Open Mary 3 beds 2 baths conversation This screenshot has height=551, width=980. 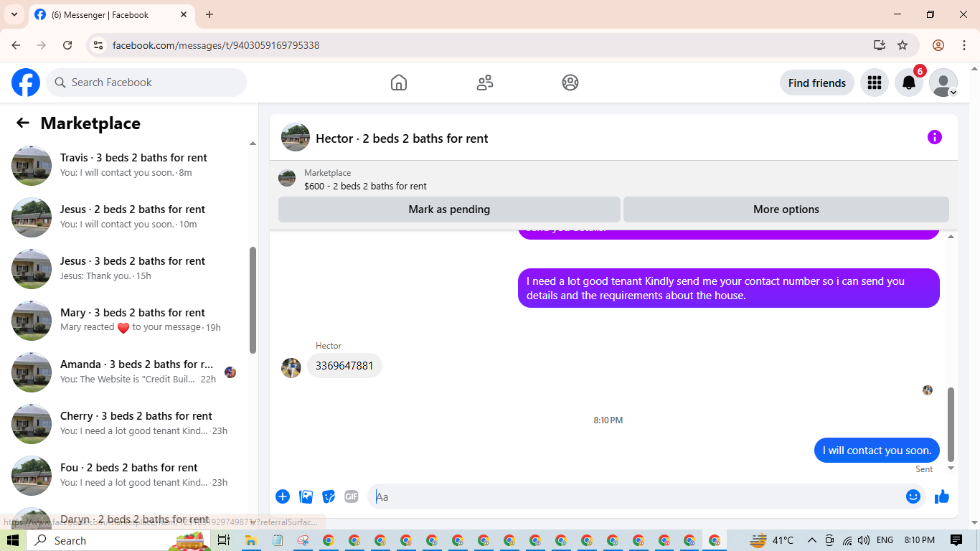[x=126, y=320]
